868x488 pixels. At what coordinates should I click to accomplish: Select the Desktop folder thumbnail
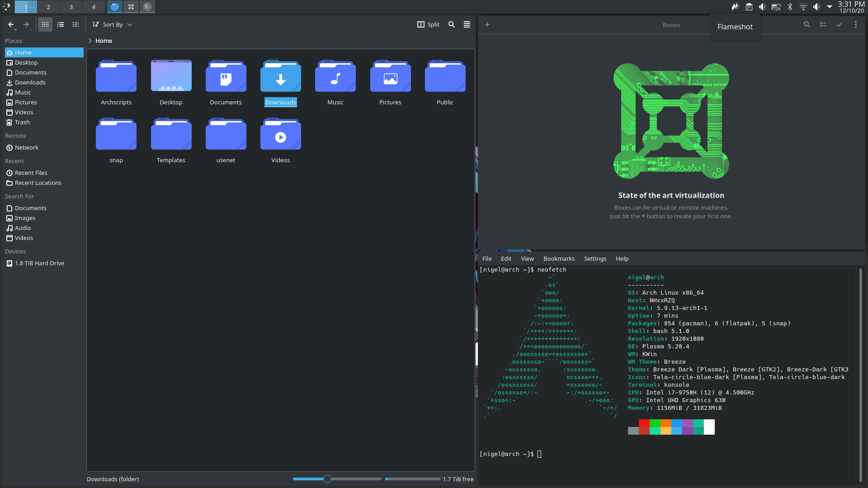171,76
